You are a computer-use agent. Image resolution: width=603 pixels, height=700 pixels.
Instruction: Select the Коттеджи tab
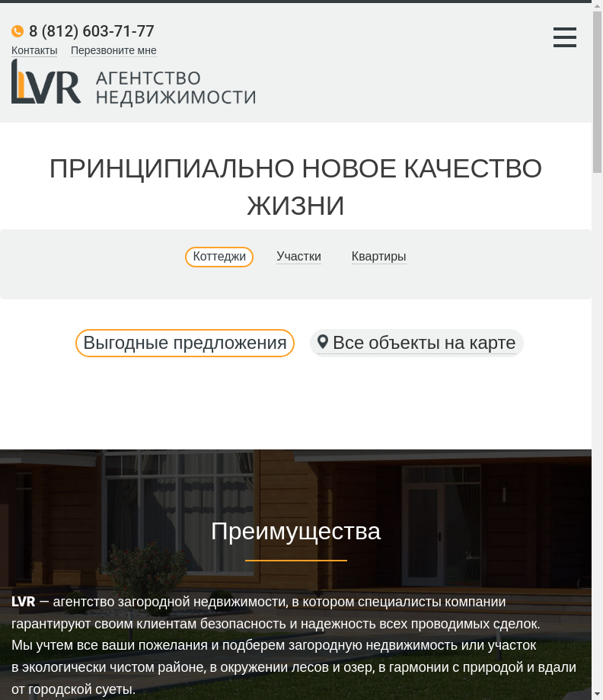[x=219, y=257]
